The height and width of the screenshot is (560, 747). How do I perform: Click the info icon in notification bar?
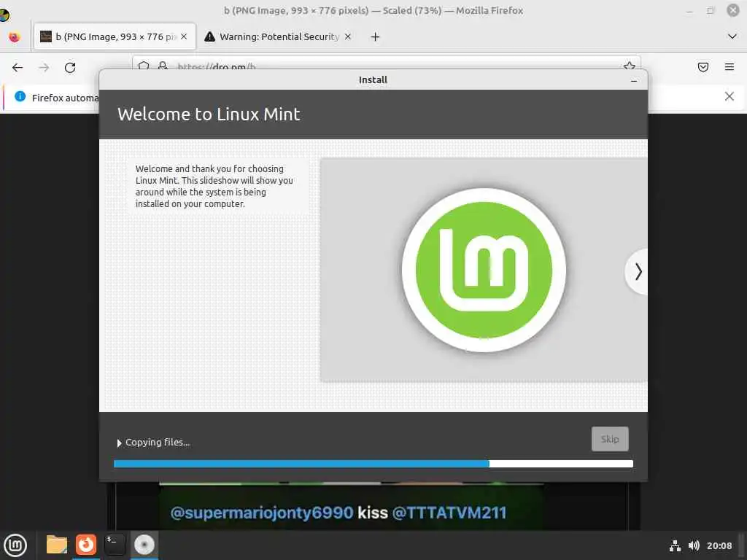click(x=20, y=97)
